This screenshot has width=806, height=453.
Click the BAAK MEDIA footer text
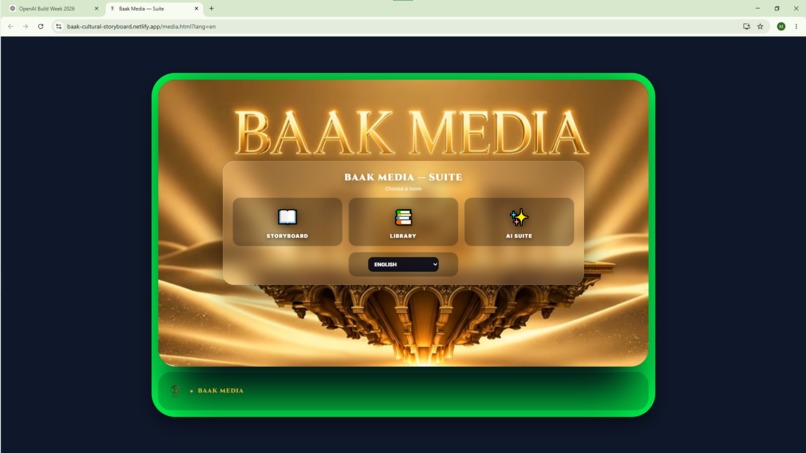pos(221,391)
